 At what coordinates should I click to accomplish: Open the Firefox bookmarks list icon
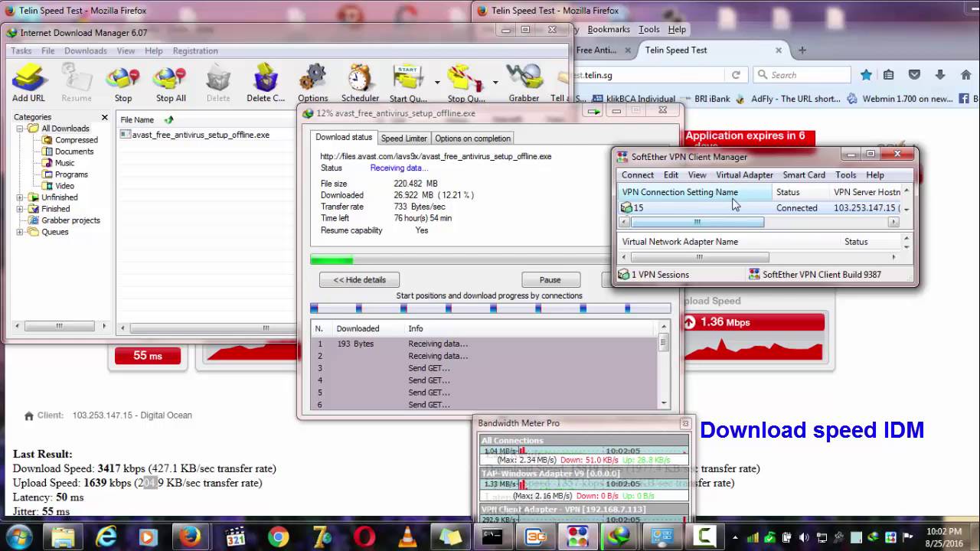pyautogui.click(x=888, y=75)
